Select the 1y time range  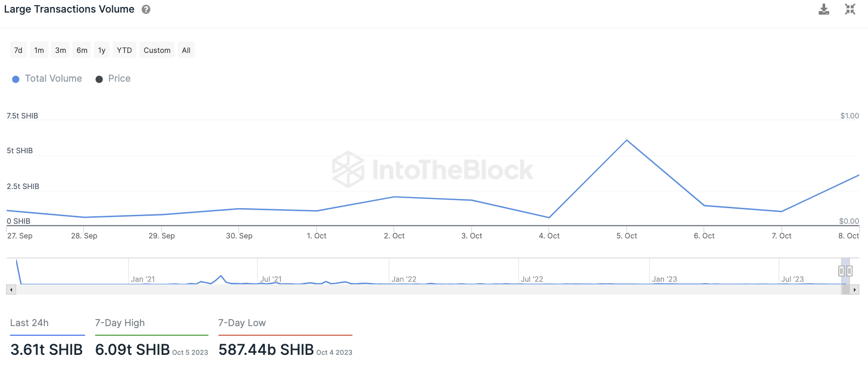102,50
